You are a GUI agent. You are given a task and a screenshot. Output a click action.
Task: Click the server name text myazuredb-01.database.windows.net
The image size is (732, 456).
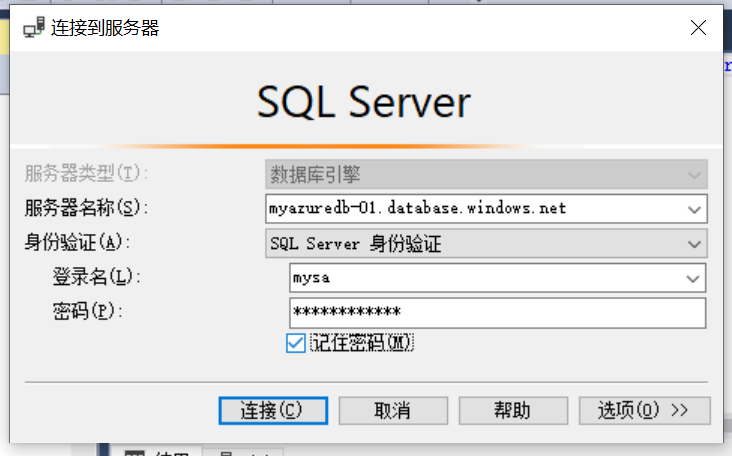[417, 208]
